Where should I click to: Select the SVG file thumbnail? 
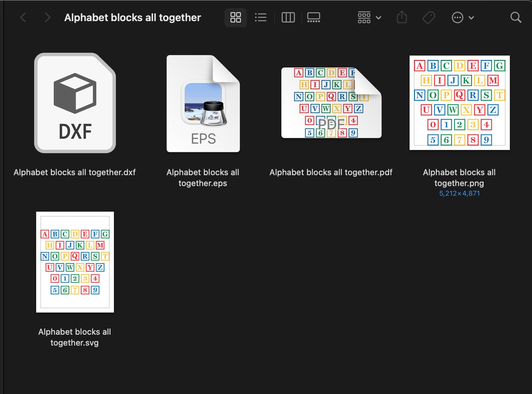75,262
